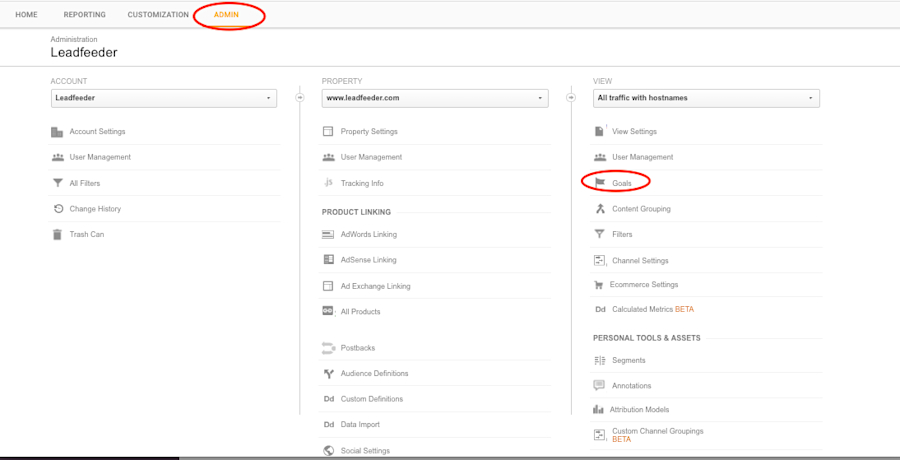This screenshot has height=460, width=900.
Task: Click the View Settings document icon
Action: coord(599,132)
